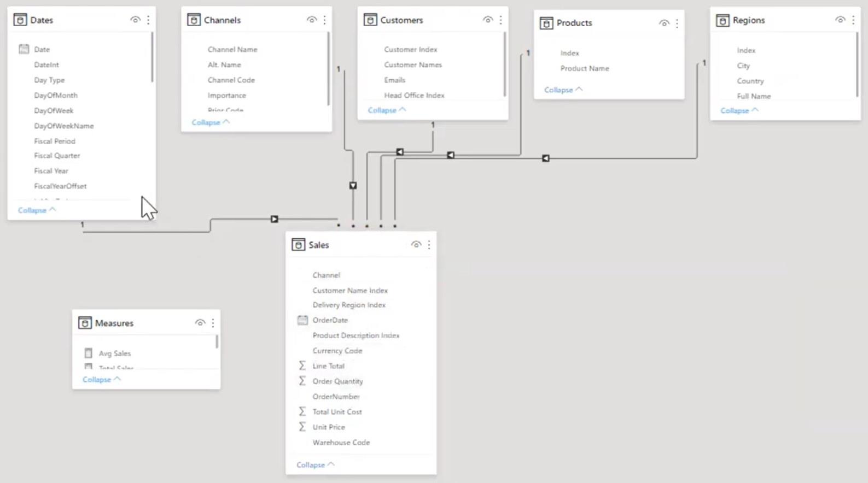Screen dimensions: 868x483
Task: Select Channels-to-Sales relationship arrow
Action: (x=353, y=186)
